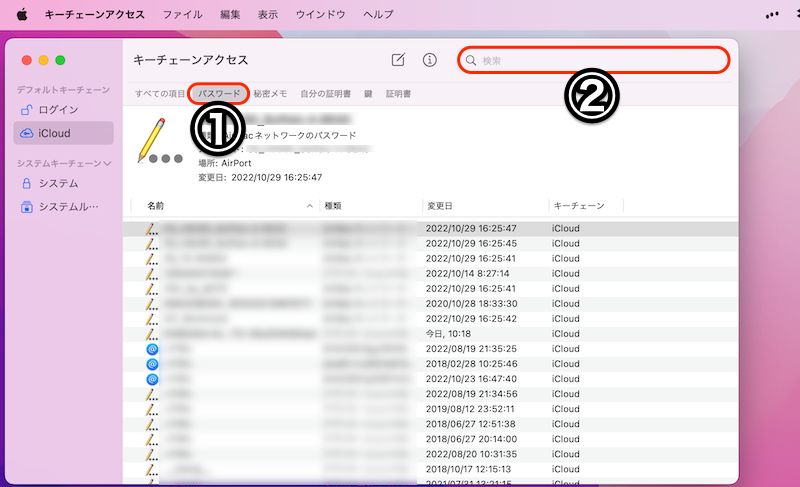Switch to the 自分の証明書 tab
The height and width of the screenshot is (487, 800).
tap(326, 94)
